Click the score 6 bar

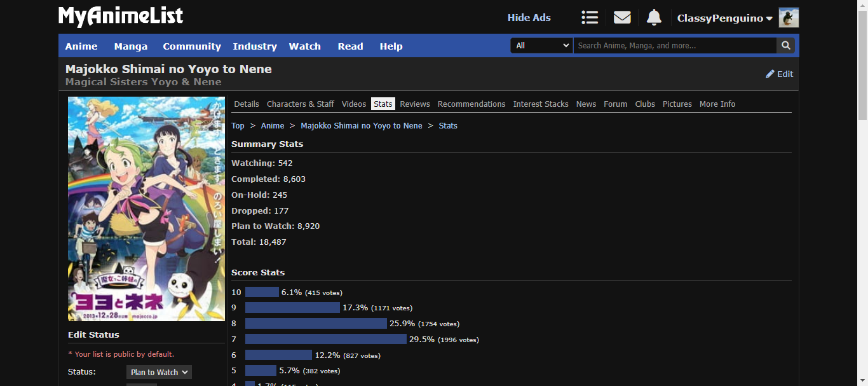tap(278, 355)
